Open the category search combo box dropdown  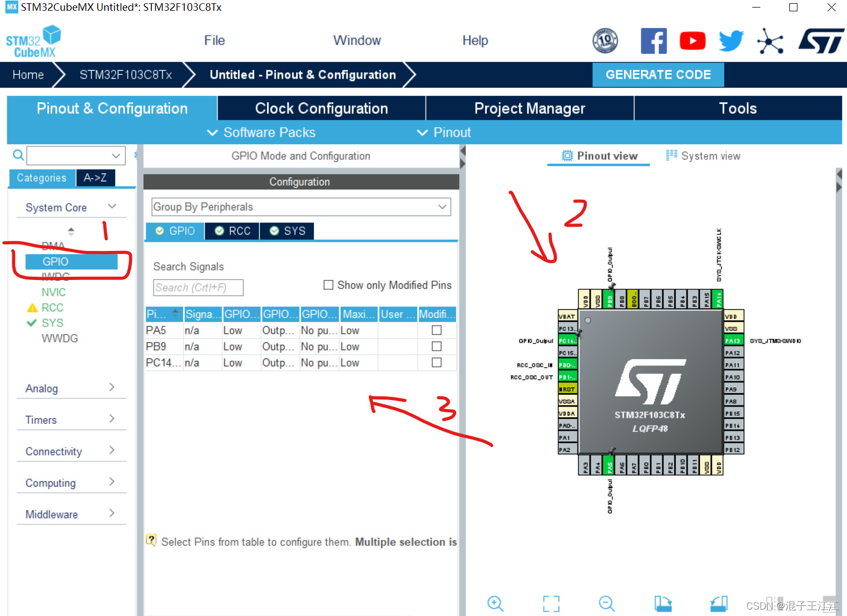coord(116,156)
